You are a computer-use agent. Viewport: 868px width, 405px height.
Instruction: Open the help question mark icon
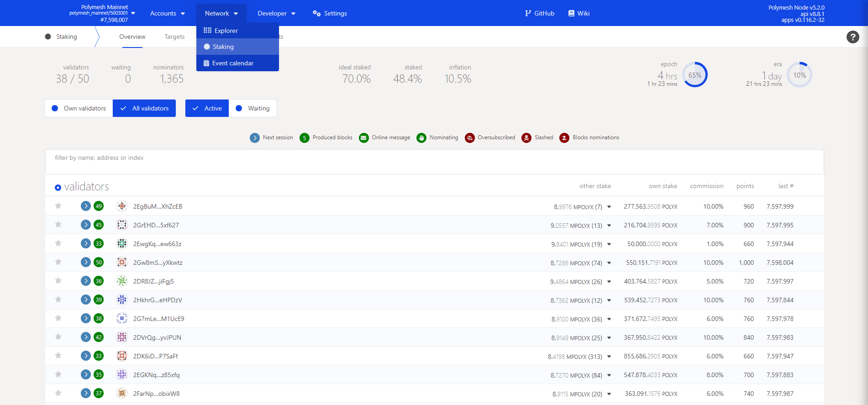[x=852, y=37]
